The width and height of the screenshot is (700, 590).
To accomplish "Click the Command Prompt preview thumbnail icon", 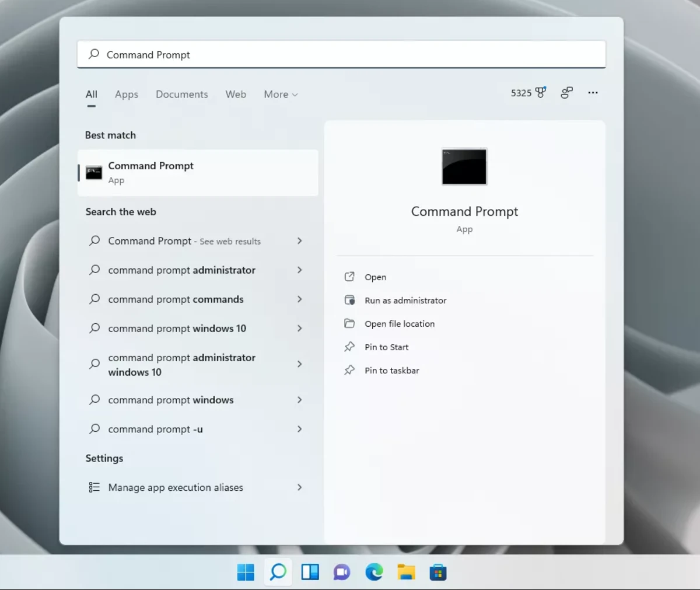I will (464, 167).
